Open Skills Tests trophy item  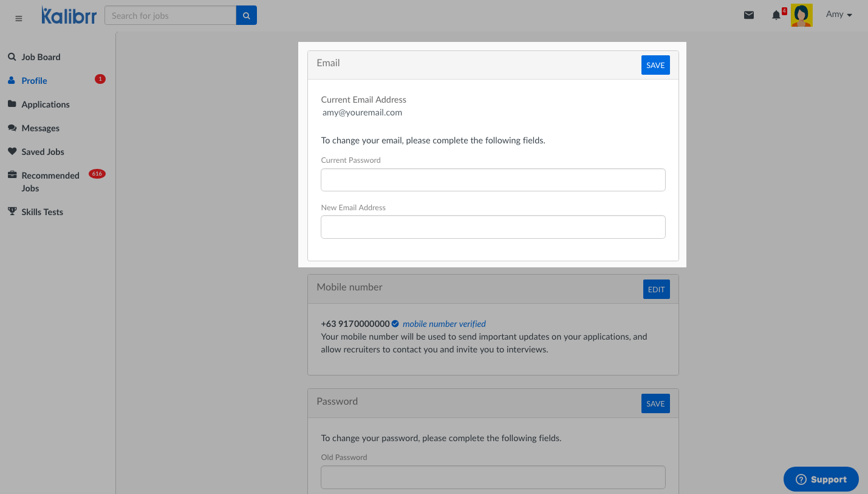point(42,212)
